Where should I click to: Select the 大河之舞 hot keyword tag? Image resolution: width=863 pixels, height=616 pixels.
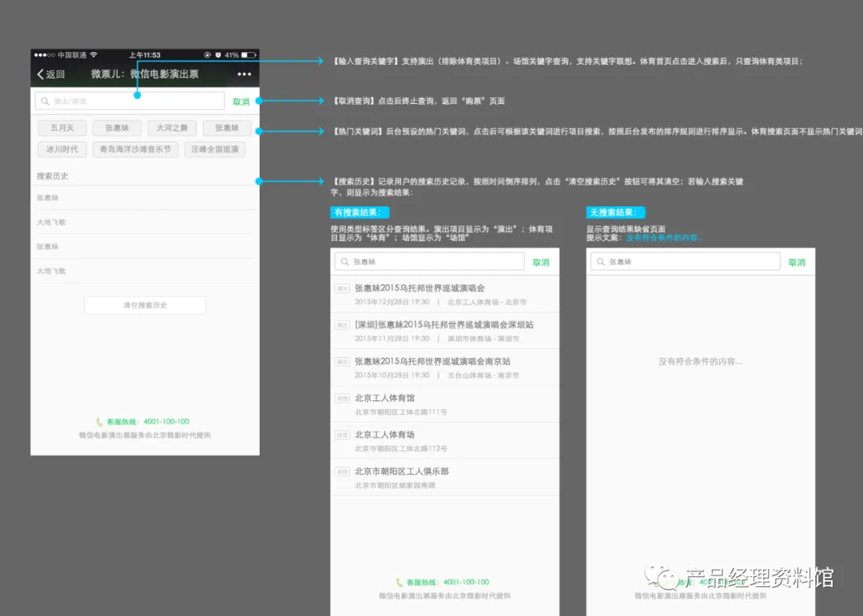(173, 128)
